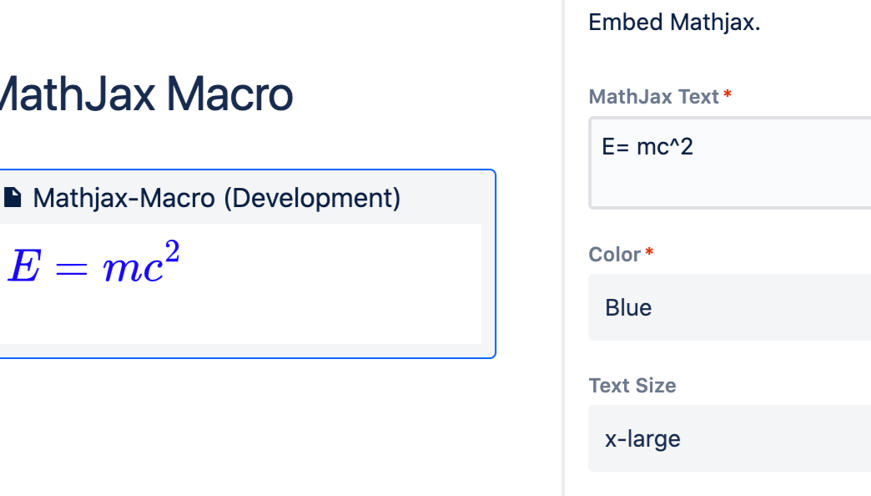Click the Embed Mathjax. description text
Viewport: 871px width, 496px height.
[x=674, y=22]
